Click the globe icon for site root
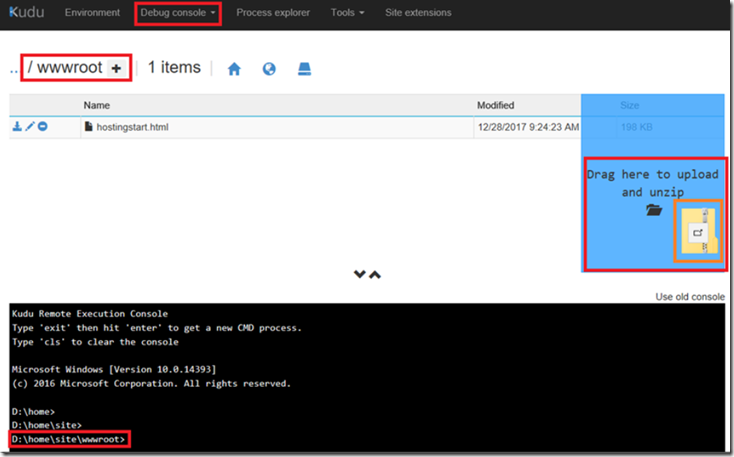Screen dimensions: 734x457 click(269, 69)
